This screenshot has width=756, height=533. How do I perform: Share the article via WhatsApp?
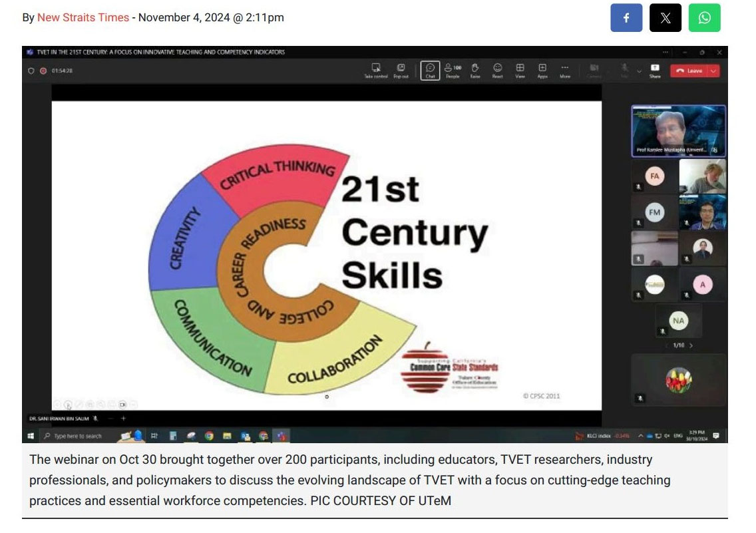tap(704, 18)
